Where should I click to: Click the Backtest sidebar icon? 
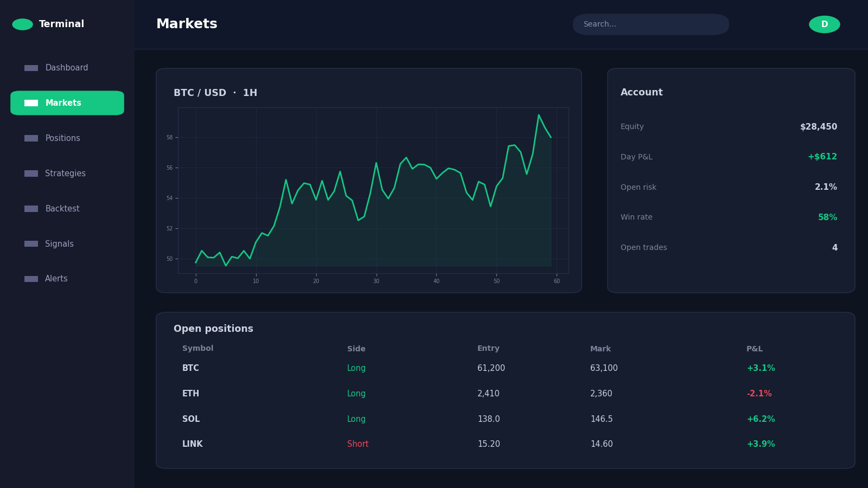click(31, 209)
